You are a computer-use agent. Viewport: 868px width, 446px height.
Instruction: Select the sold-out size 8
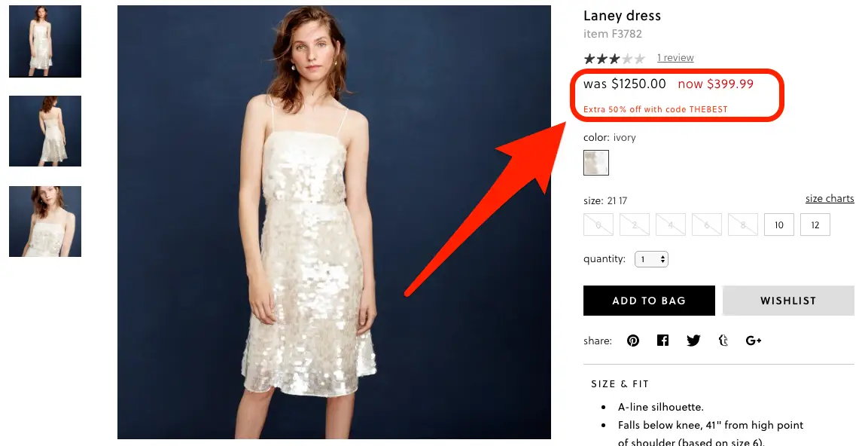pyautogui.click(x=743, y=225)
